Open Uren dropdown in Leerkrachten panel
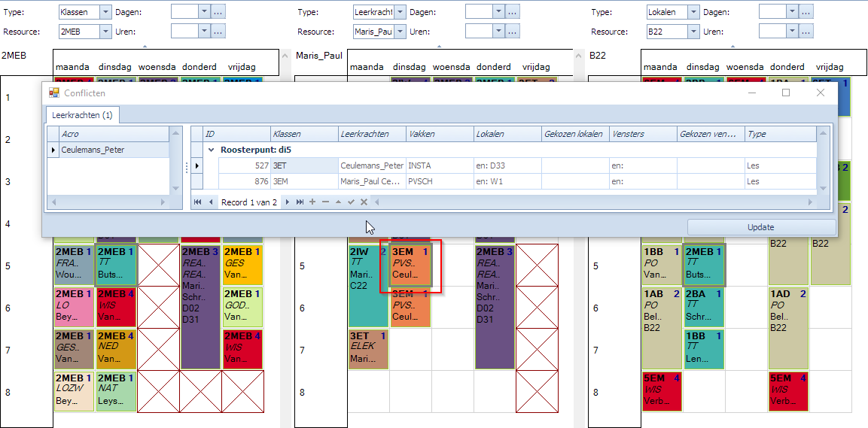Screen dimensions: 868x428 point(498,32)
